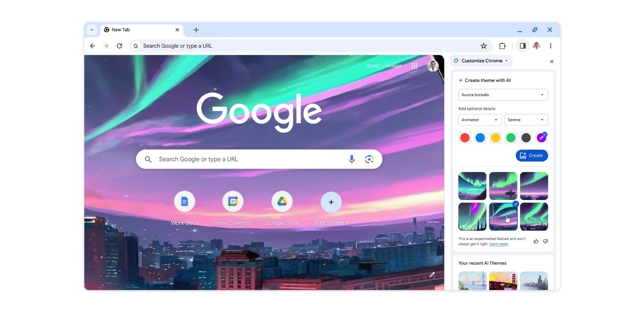Go back to previous page
The height and width of the screenshot is (326, 644).
92,46
